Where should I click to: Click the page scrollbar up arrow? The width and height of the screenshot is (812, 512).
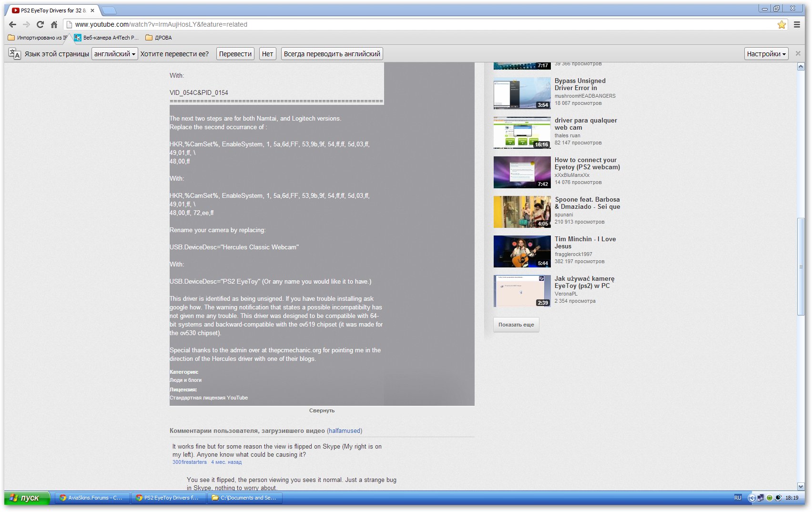coord(801,66)
